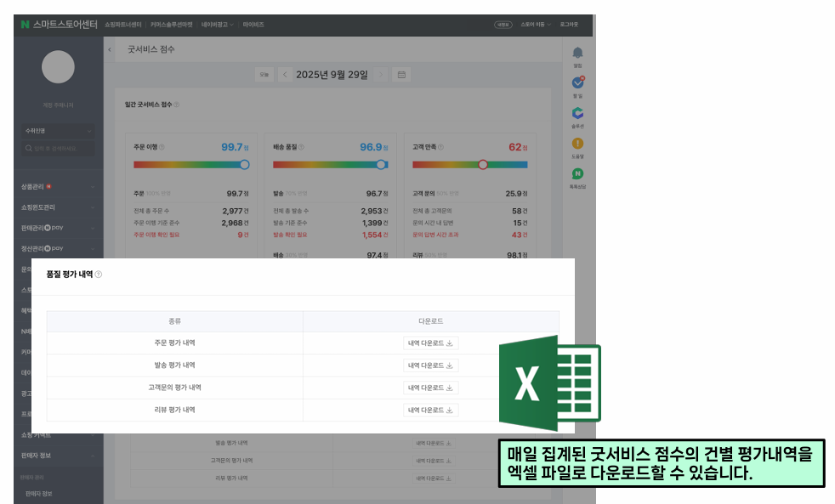Download 리뷰 평가 내역 via 내역 다운로드
835x504 pixels.
click(430, 410)
